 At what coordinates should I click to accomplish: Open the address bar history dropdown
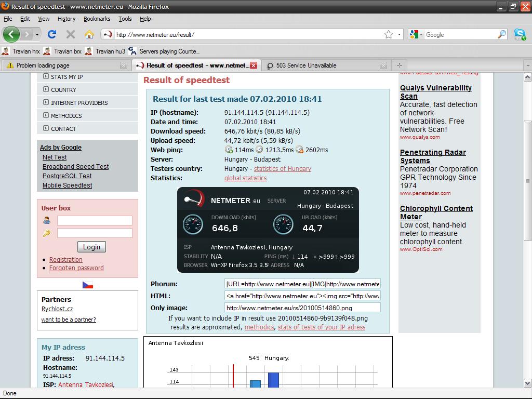click(x=399, y=34)
